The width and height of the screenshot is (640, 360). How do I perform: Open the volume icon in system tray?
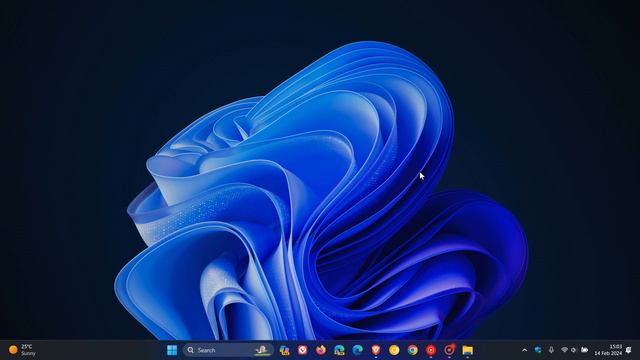point(574,350)
